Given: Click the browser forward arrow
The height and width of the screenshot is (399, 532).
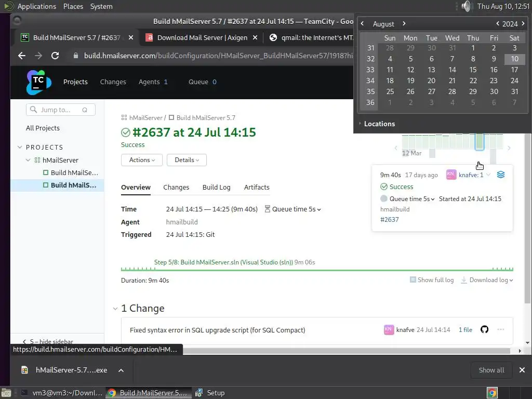Looking at the screenshot, I should click(38, 56).
